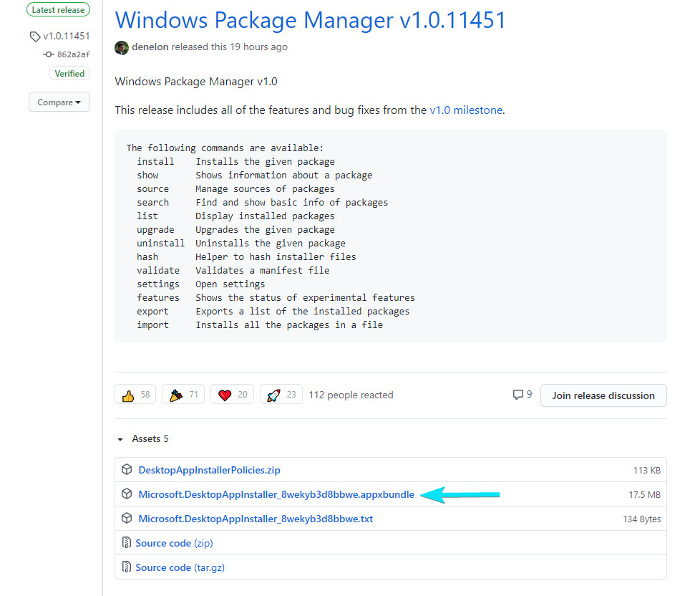Viewport: 700px width, 596px height.
Task: Click the Latest release badge
Action: (58, 9)
